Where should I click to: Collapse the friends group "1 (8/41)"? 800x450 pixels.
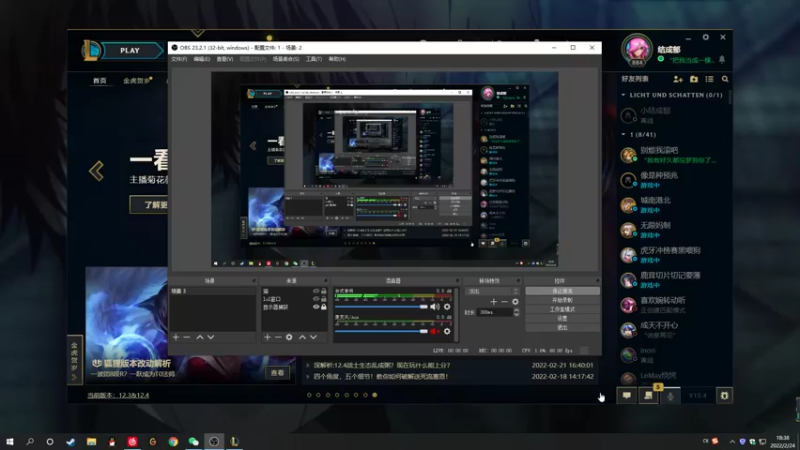(623, 135)
